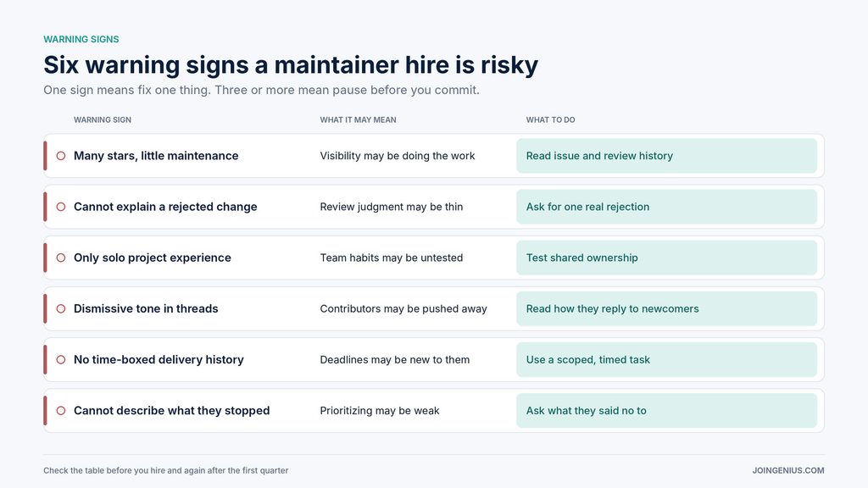Click 'Visibility may be doing the work'
Viewport: 868px width, 488px height.
398,156
